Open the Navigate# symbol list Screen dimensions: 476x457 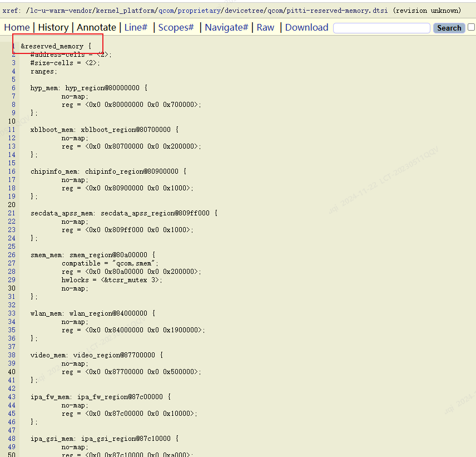click(226, 27)
